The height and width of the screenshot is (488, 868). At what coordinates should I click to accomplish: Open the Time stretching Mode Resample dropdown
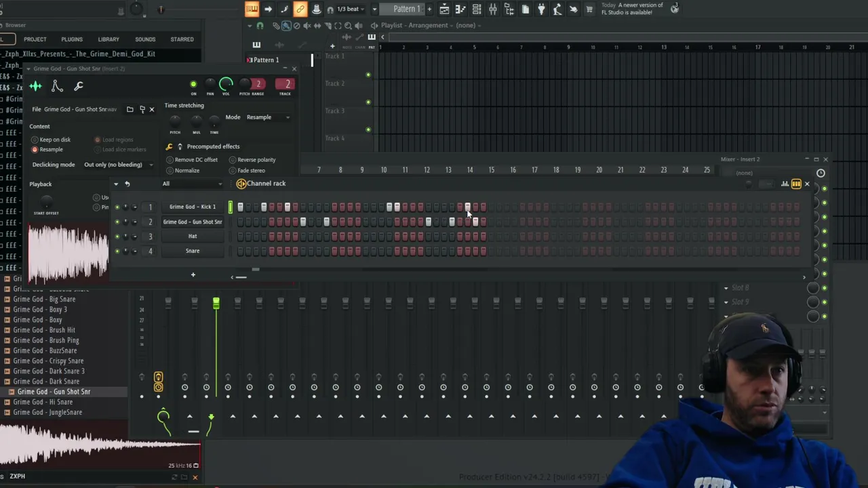click(268, 117)
